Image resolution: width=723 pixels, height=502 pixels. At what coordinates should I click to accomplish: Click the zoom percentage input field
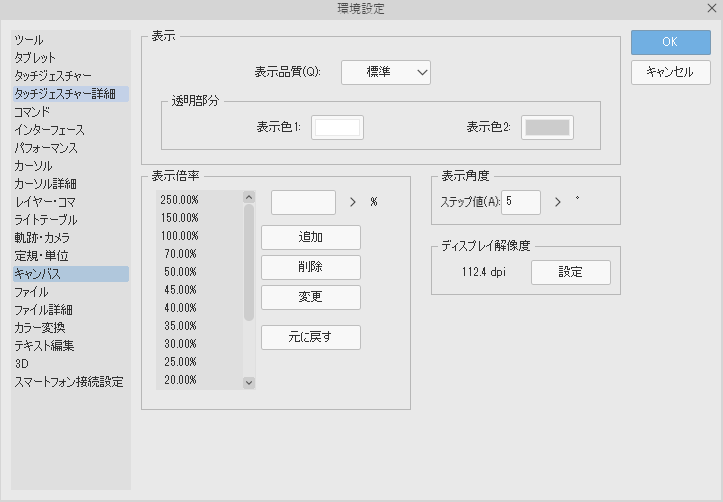[x=303, y=202]
